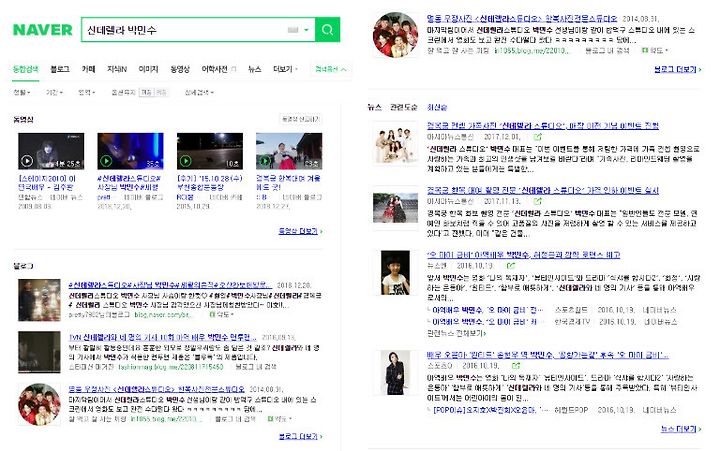This screenshot has width=720, height=451.
Task: Open the '오 마이 금비' 박민수 news headline
Action: coord(523,254)
